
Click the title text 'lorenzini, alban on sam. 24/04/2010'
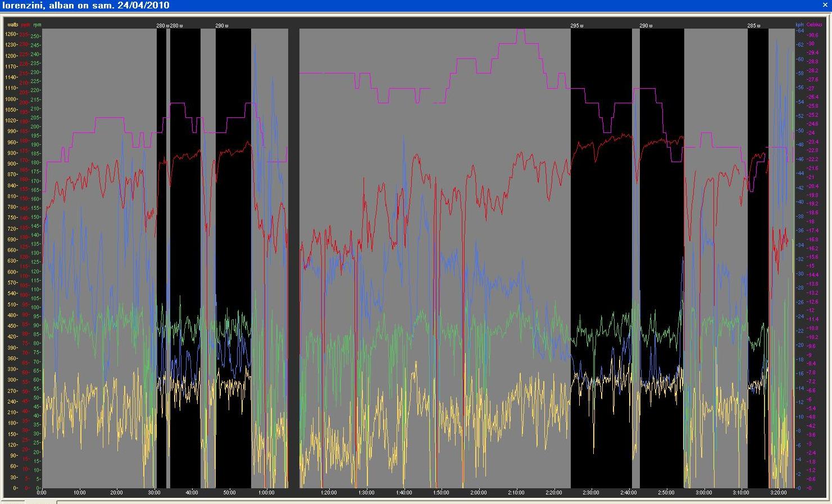(x=85, y=5)
